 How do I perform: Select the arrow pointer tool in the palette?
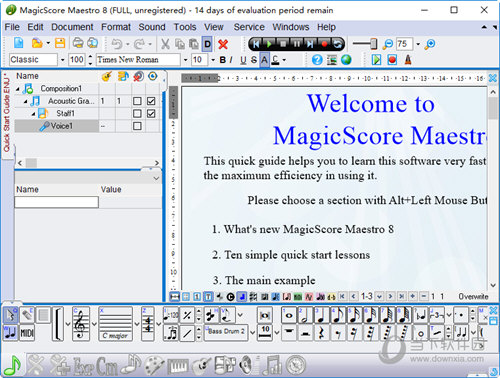coord(10,315)
